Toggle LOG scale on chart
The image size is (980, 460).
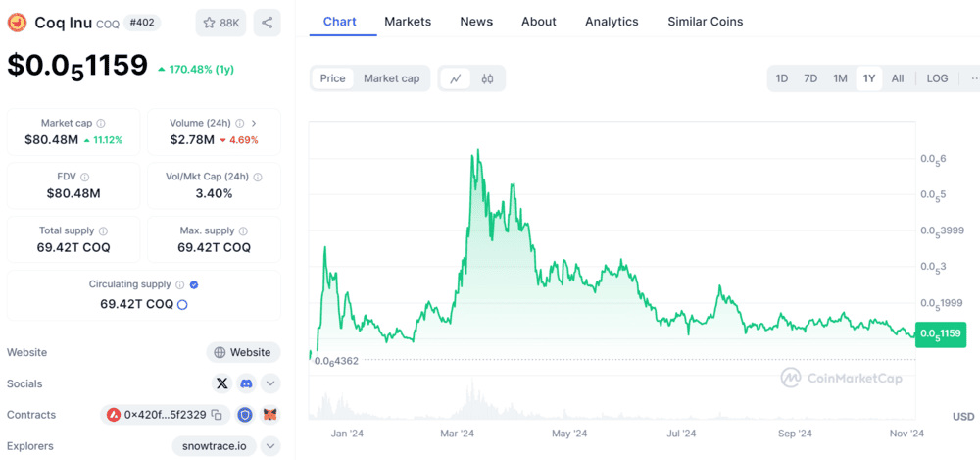937,78
